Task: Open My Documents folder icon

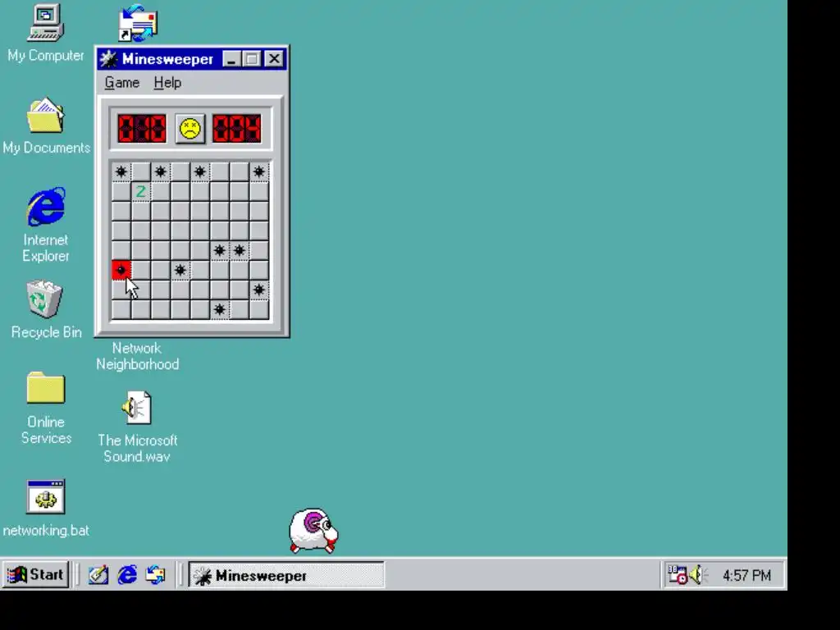Action: tap(46, 115)
